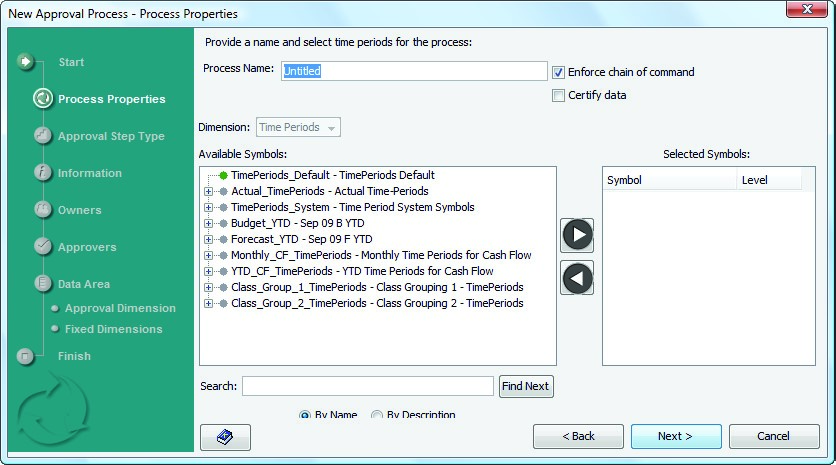Click node icon beside YTD_CF_TimePeriods
836x465 pixels.
tap(223, 271)
